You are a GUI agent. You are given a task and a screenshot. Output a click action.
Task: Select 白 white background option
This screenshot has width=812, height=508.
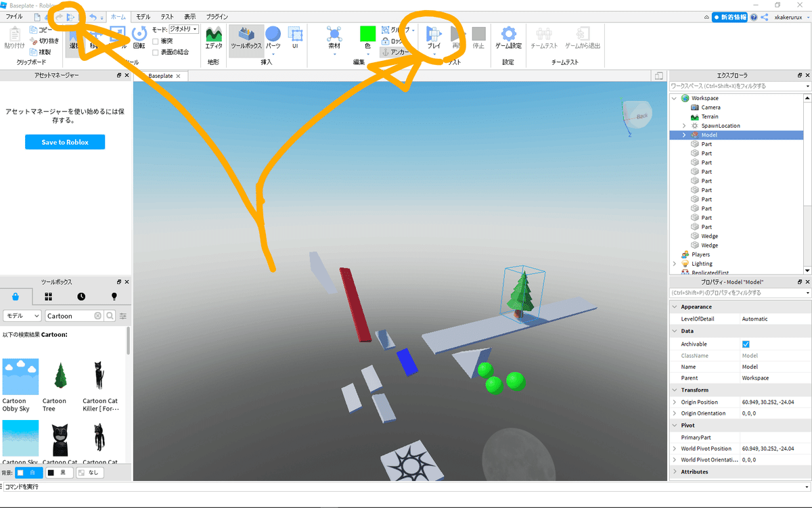29,473
